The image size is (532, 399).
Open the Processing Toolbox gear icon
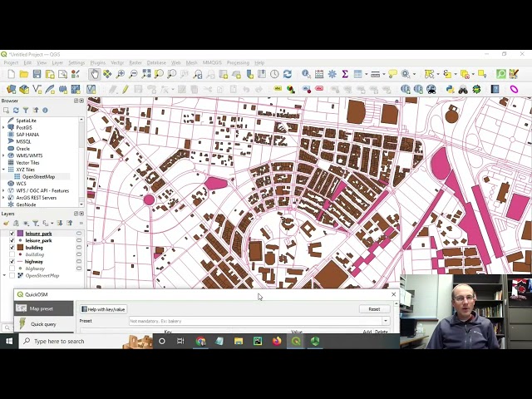pos(332,74)
